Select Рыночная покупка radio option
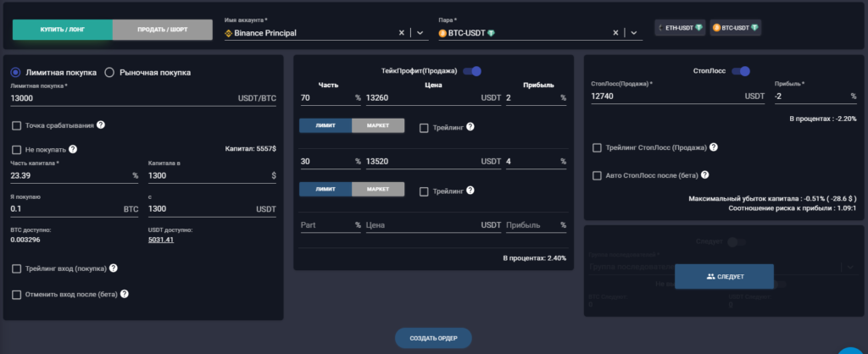The width and height of the screenshot is (868, 354). click(109, 73)
